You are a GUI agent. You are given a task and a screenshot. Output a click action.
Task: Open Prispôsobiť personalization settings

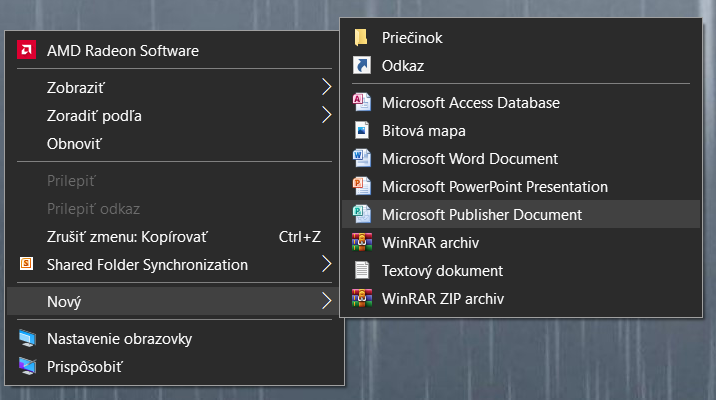pyautogui.click(x=85, y=366)
